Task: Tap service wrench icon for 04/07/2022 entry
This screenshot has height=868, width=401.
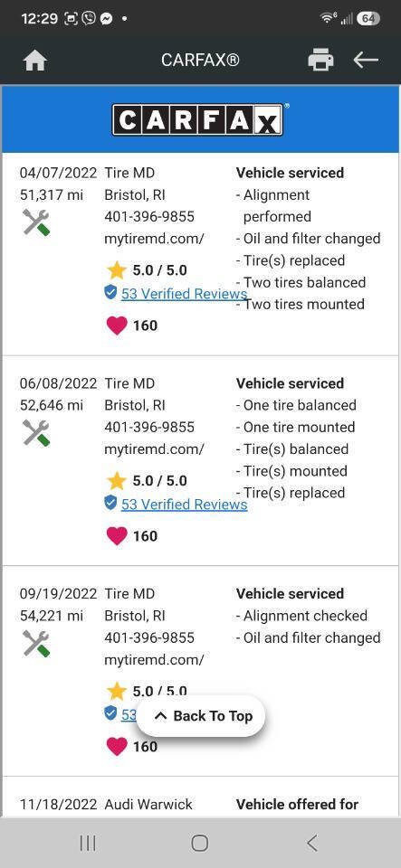Action: click(36, 222)
